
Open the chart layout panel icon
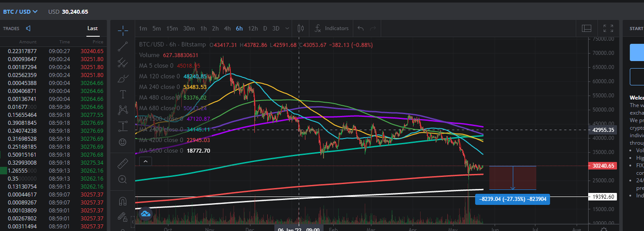pyautogui.click(x=587, y=28)
